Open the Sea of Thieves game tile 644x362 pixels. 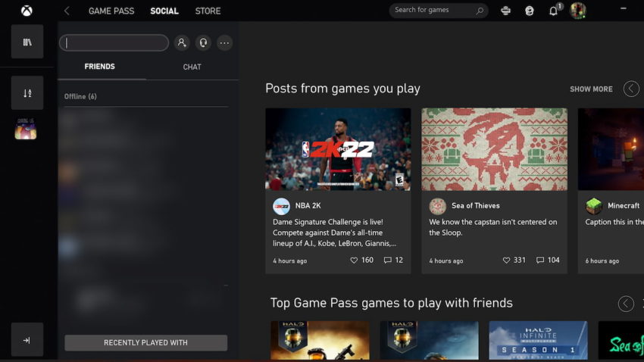click(x=621, y=341)
